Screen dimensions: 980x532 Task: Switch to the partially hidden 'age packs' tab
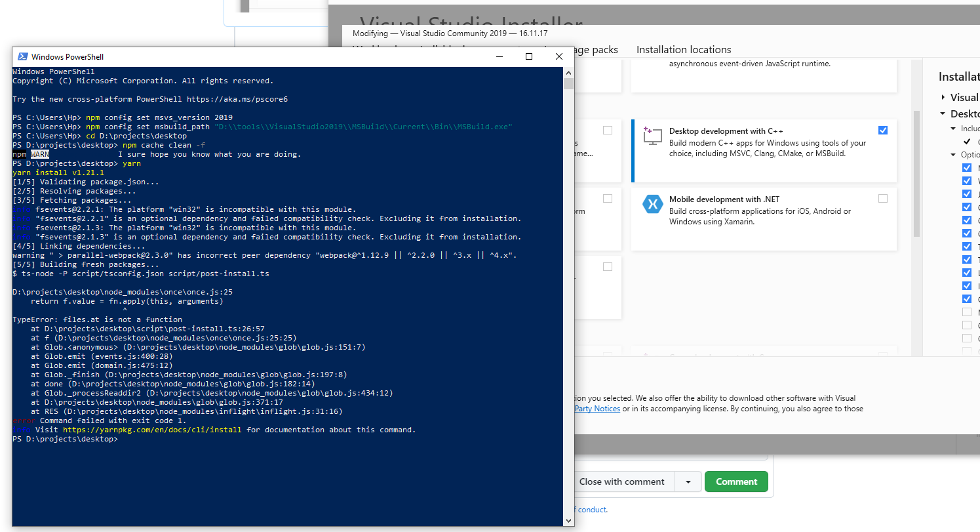click(x=596, y=50)
